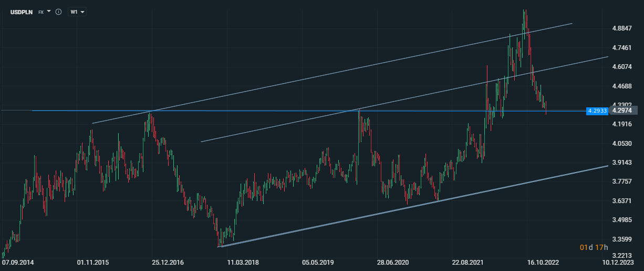Click the 22.08.2021 date label
The height and width of the screenshot is (271, 644).
pyautogui.click(x=468, y=262)
